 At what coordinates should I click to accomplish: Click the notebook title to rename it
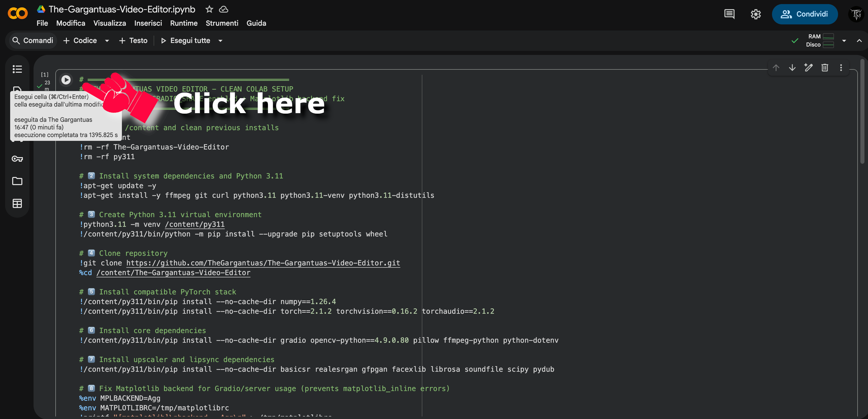pos(122,9)
